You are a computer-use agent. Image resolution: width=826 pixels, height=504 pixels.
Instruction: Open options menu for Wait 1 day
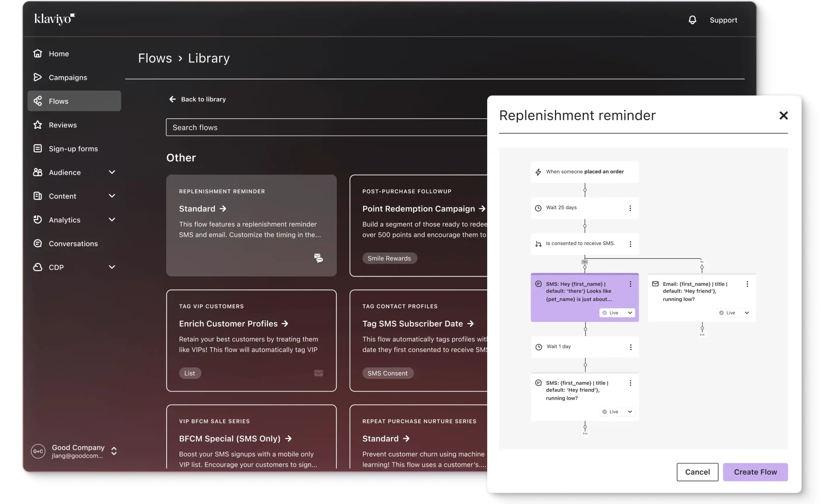tap(631, 347)
